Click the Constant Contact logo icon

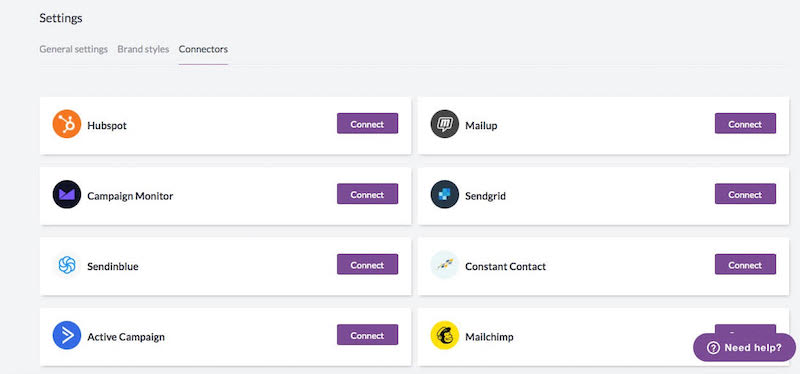pyautogui.click(x=445, y=265)
